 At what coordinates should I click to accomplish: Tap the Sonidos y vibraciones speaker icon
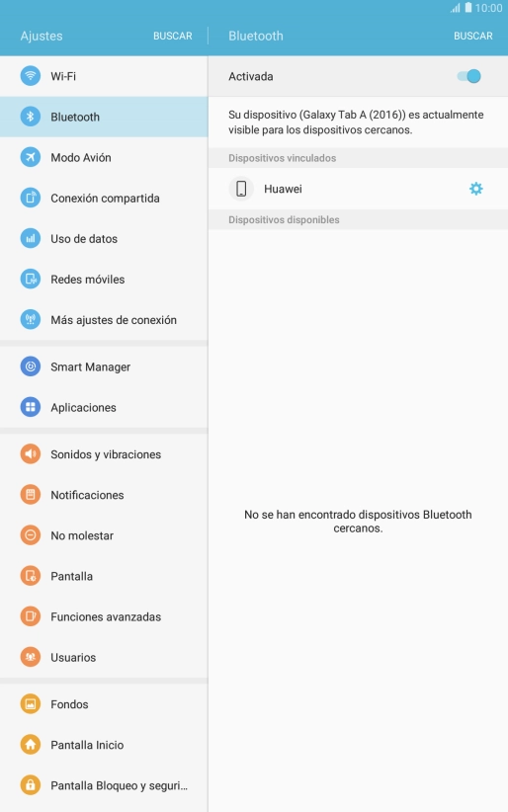click(x=31, y=454)
